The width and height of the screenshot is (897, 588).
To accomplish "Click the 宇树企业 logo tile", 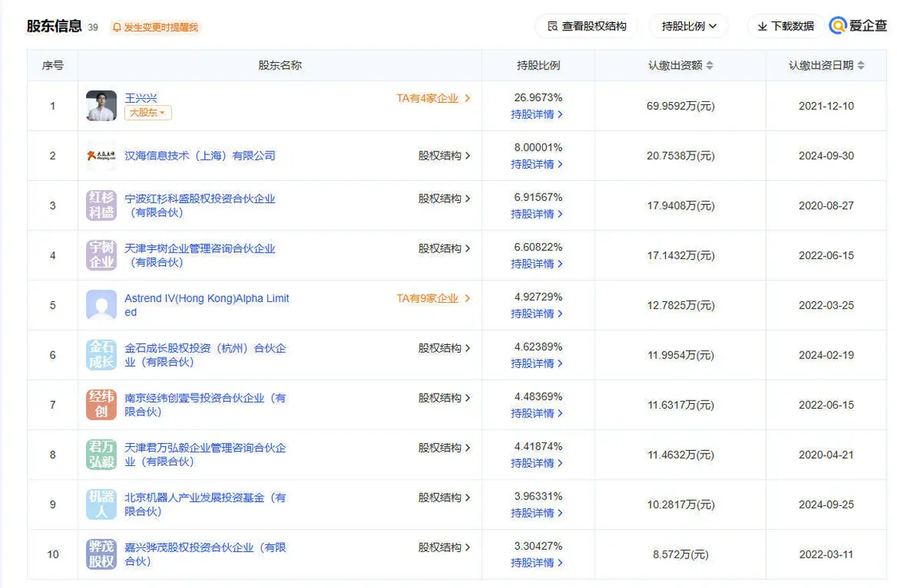I will click(x=101, y=255).
